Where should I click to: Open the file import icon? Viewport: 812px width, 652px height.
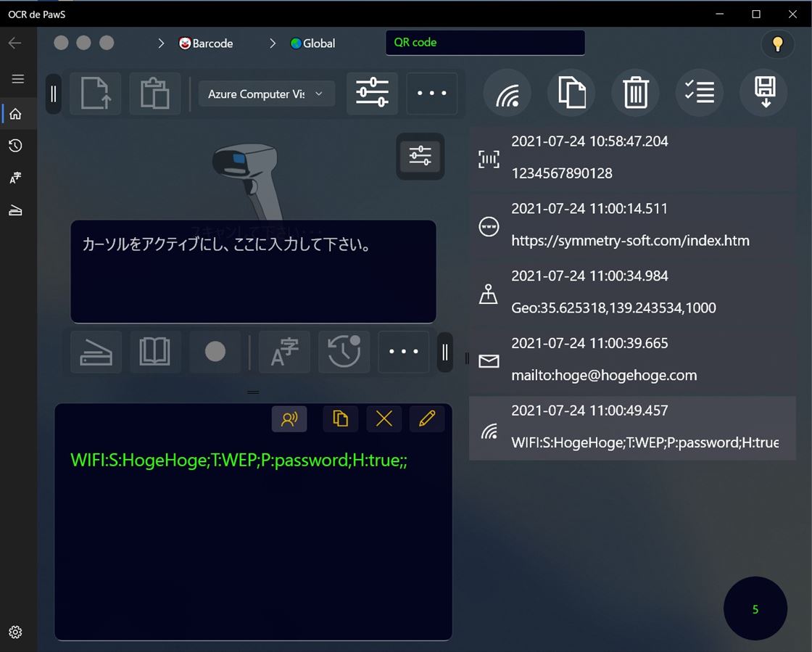pyautogui.click(x=95, y=94)
